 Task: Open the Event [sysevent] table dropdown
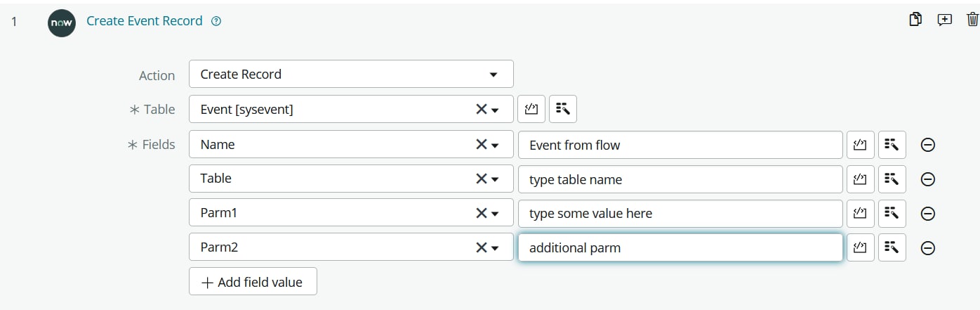point(496,110)
